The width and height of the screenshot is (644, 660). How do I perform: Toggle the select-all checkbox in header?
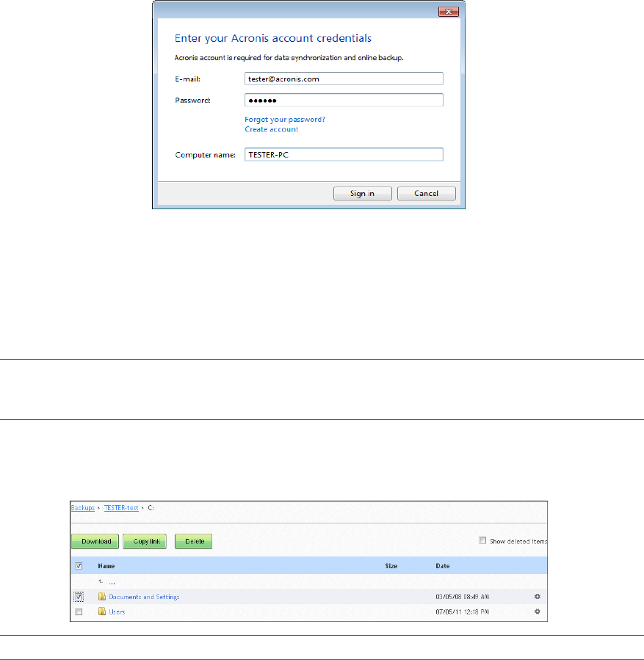79,566
